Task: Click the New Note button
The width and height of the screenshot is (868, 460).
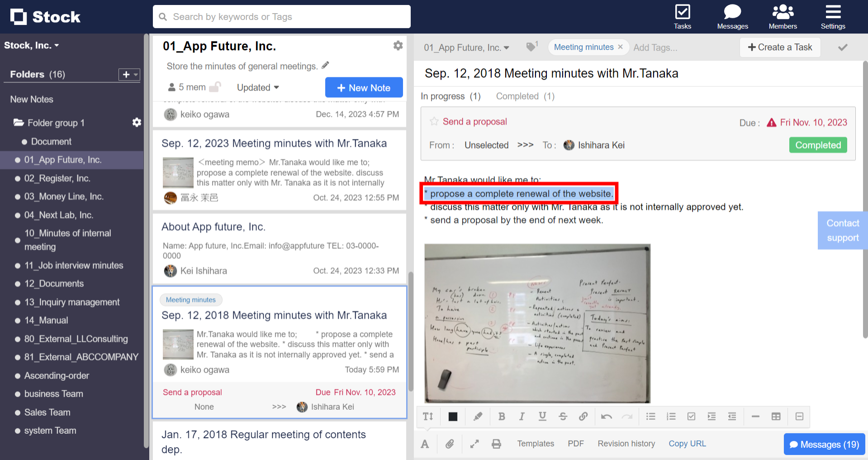Action: coord(364,88)
